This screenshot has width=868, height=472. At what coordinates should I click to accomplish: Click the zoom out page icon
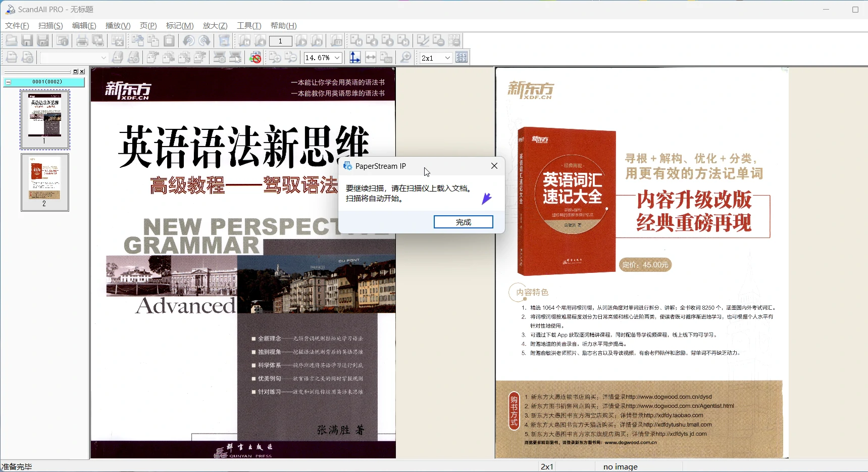(291, 58)
